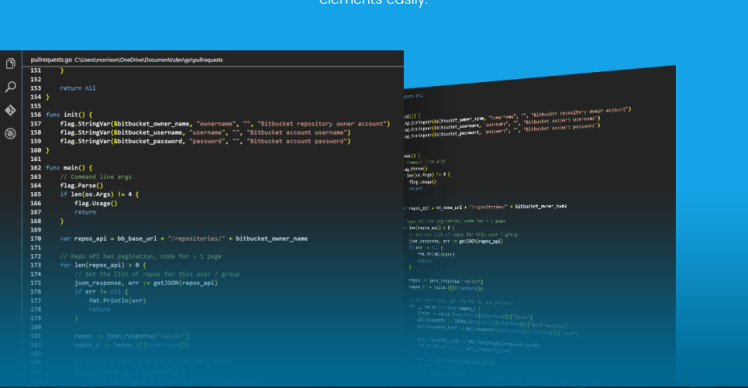Click the "ownername" string on line 157
748x388 pixels.
(x=217, y=124)
